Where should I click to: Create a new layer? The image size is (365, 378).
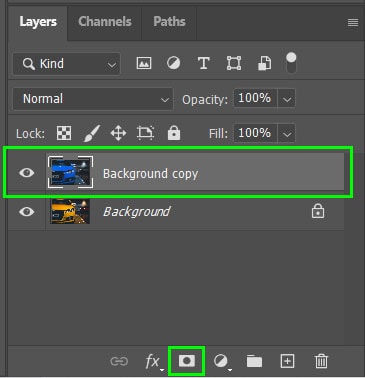coord(287,361)
